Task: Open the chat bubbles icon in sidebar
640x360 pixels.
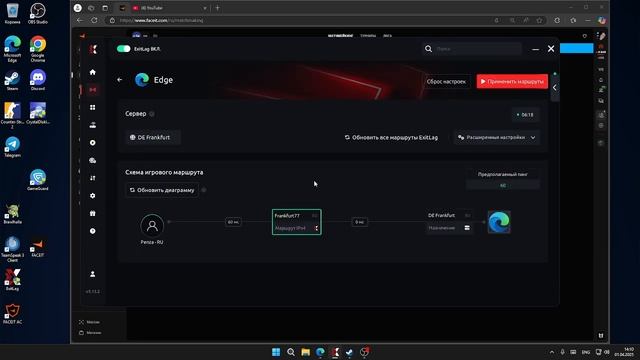Action: tap(93, 160)
